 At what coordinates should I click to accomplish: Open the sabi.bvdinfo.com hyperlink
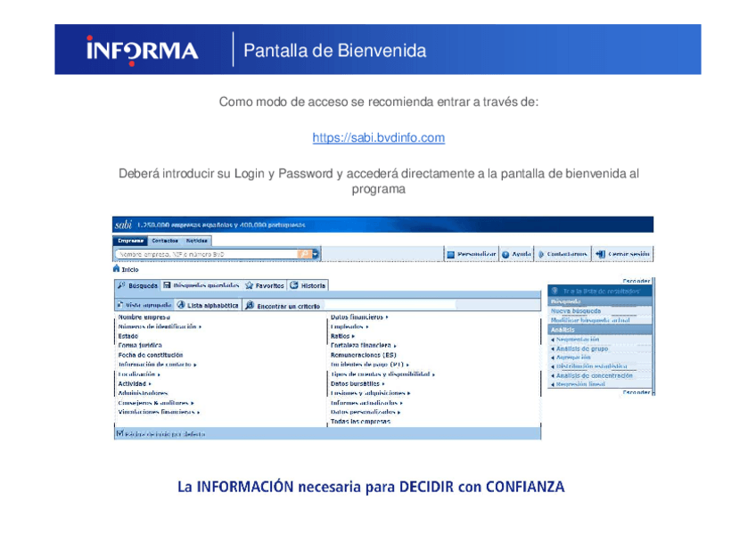[x=379, y=138]
